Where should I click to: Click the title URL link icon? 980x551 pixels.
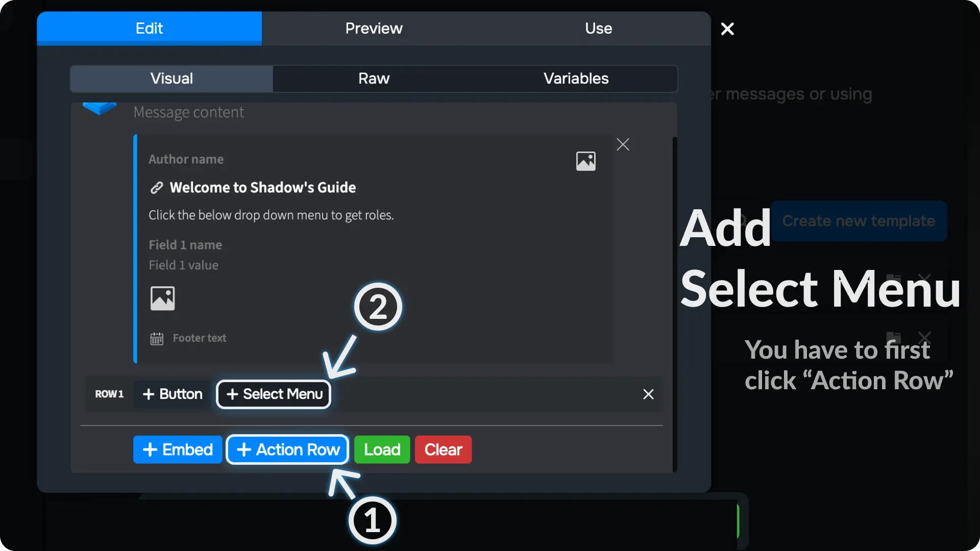(x=157, y=188)
